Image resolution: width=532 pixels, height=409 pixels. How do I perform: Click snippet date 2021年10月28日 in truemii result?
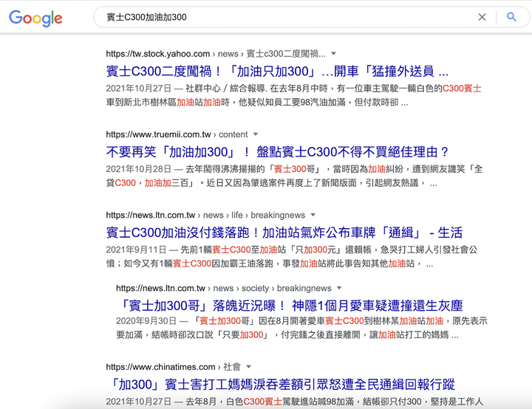point(138,169)
